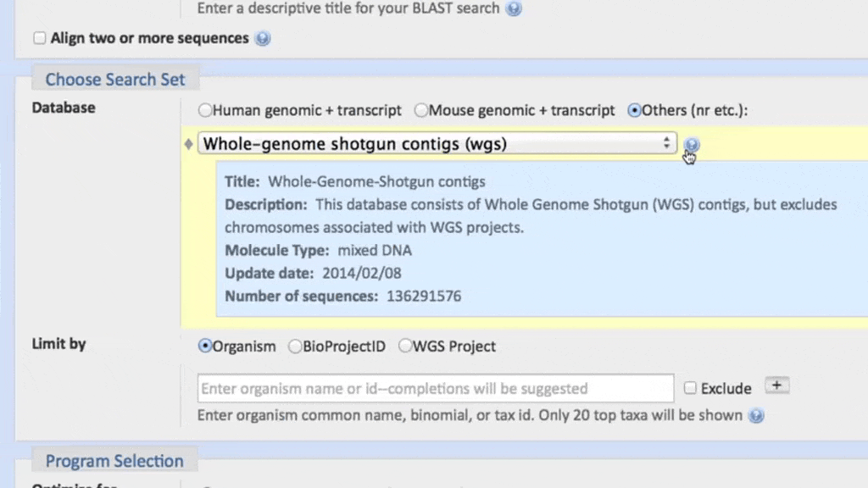
Task: Select Others (nr etc.) database option
Action: tap(634, 110)
